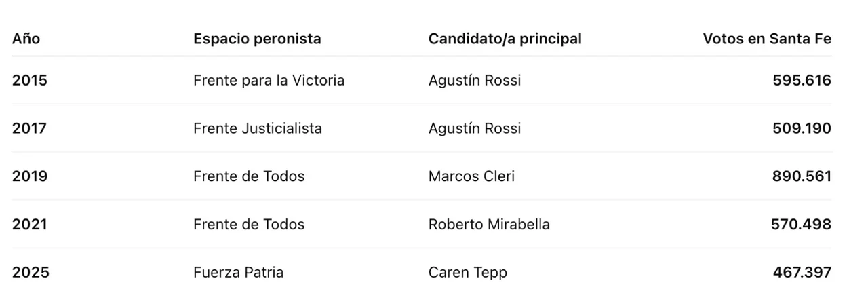
Task: Click the "Frente para la Victoria" cell
Action: click(x=269, y=81)
